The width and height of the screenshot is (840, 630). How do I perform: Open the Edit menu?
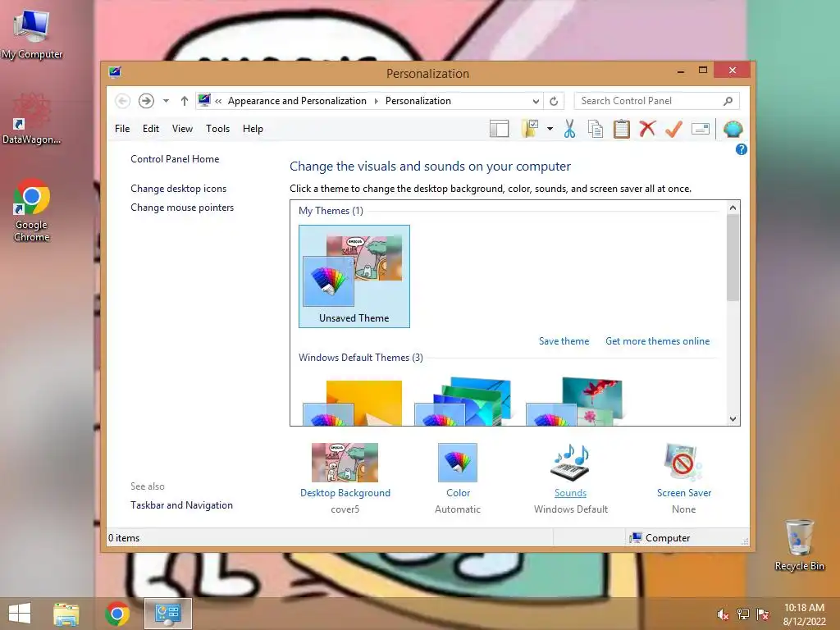[x=151, y=129]
